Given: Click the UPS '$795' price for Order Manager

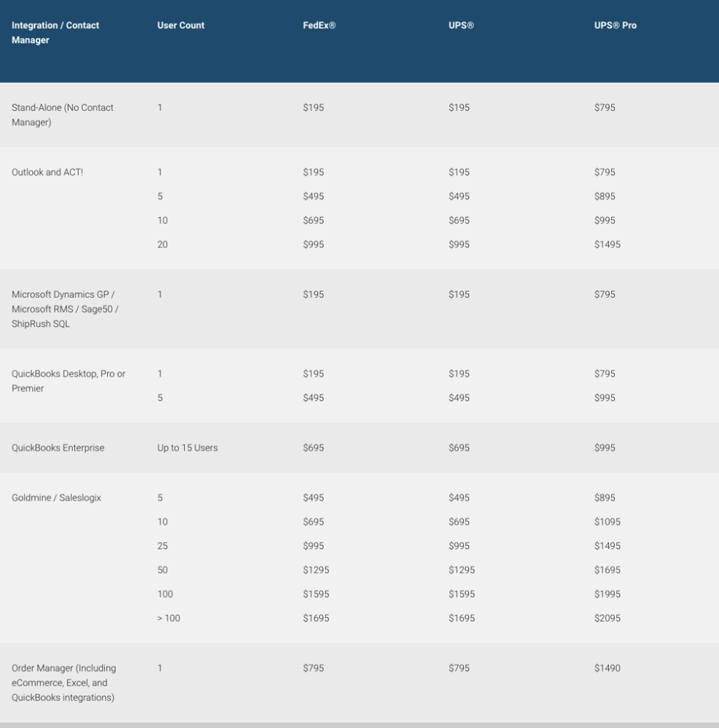Looking at the screenshot, I should 459,668.
